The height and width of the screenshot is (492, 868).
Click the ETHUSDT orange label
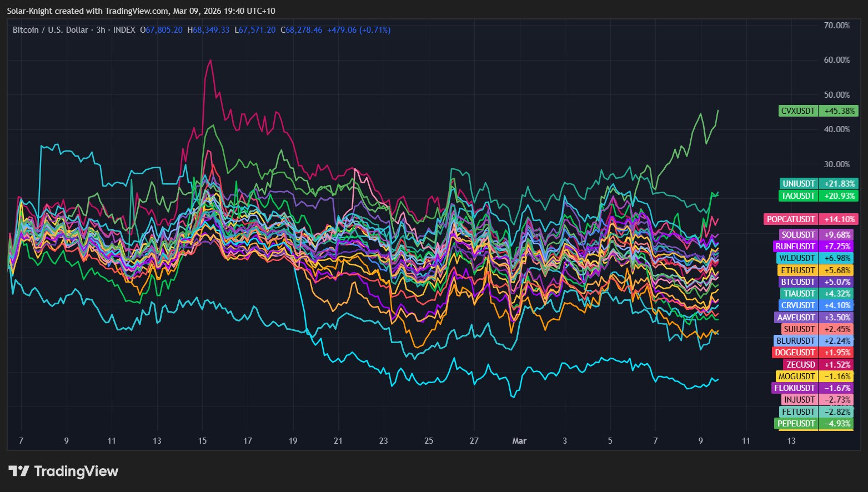tap(797, 270)
